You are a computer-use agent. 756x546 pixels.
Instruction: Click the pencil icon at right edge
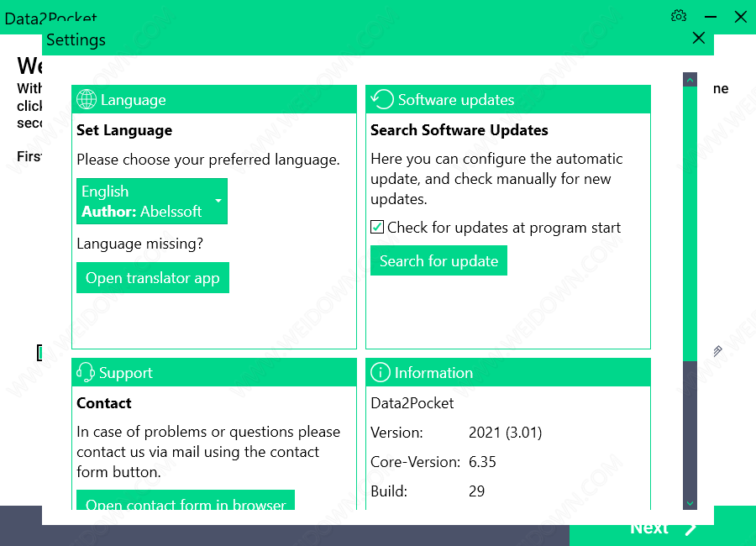717,351
